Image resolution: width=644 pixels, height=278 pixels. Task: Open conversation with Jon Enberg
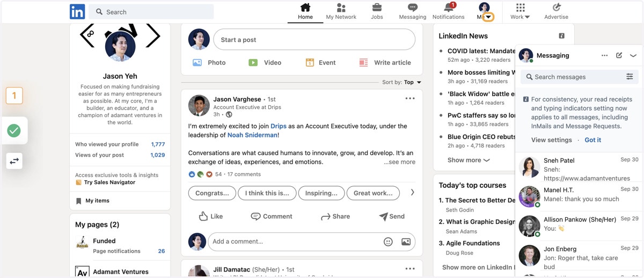[580, 257]
